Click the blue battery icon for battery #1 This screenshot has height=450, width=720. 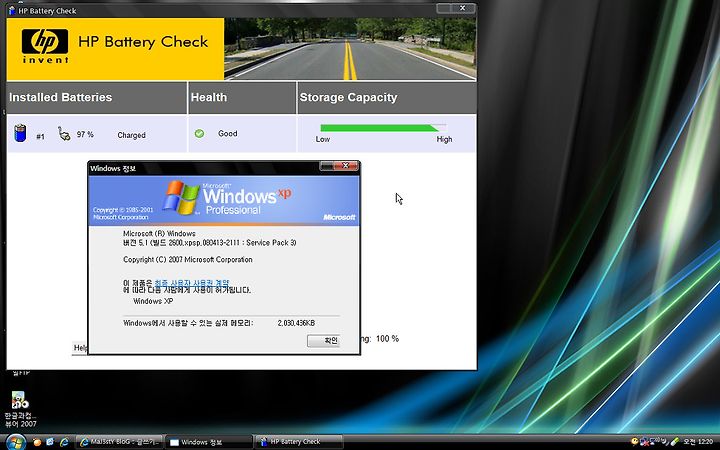pos(20,133)
